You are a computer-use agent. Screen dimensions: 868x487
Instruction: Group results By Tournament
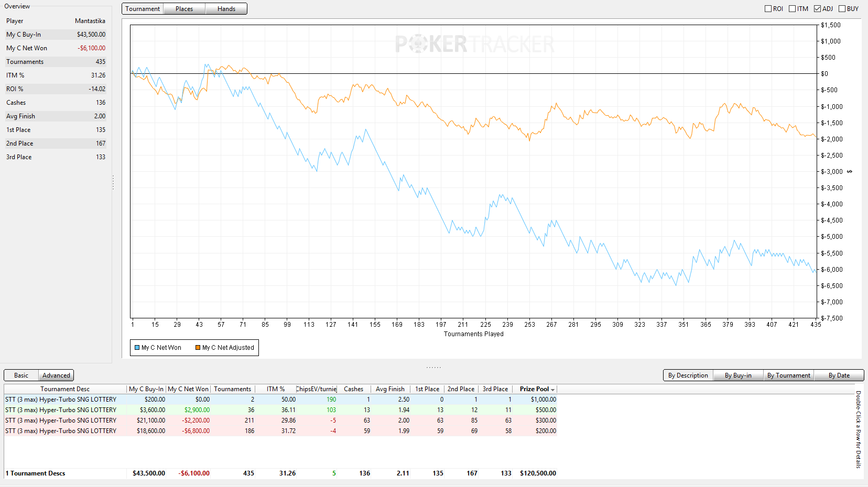(x=789, y=375)
